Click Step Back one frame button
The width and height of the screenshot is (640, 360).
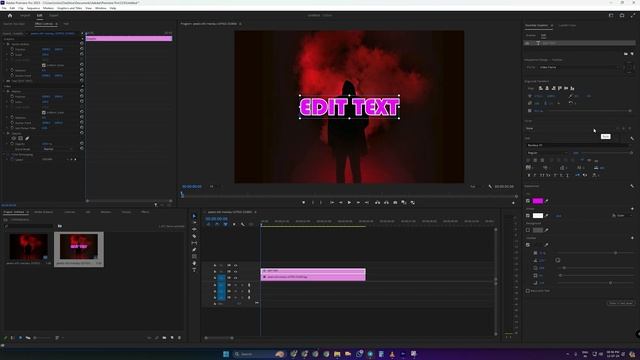point(340,202)
